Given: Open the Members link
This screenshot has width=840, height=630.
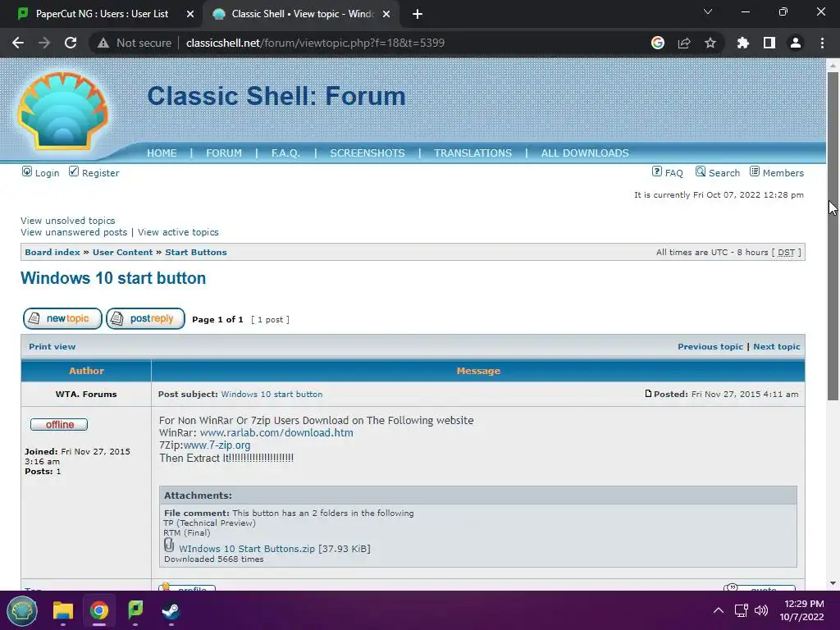Looking at the screenshot, I should click(783, 173).
